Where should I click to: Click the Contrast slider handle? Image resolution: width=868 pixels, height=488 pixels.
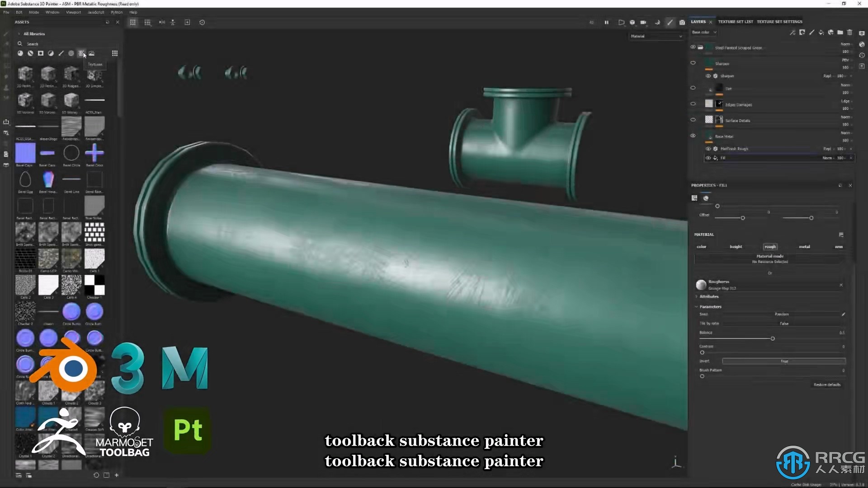click(702, 352)
